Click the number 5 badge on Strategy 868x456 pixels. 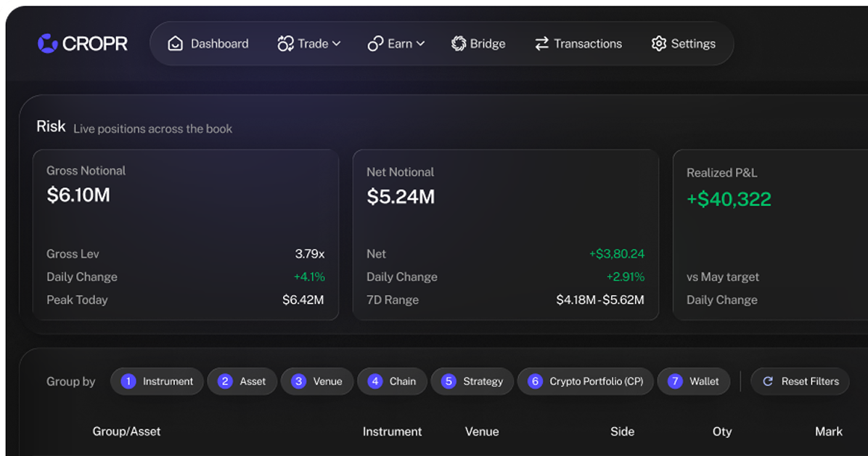[x=449, y=381]
